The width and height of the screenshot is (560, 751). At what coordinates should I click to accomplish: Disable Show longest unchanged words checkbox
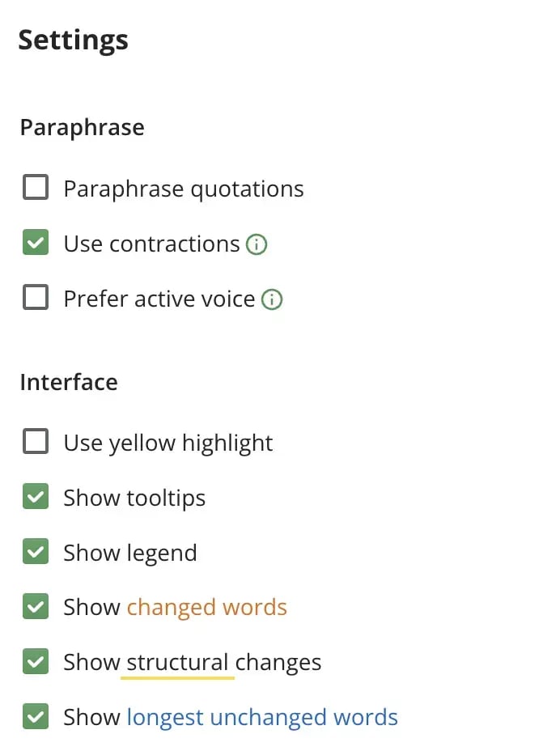click(x=36, y=717)
